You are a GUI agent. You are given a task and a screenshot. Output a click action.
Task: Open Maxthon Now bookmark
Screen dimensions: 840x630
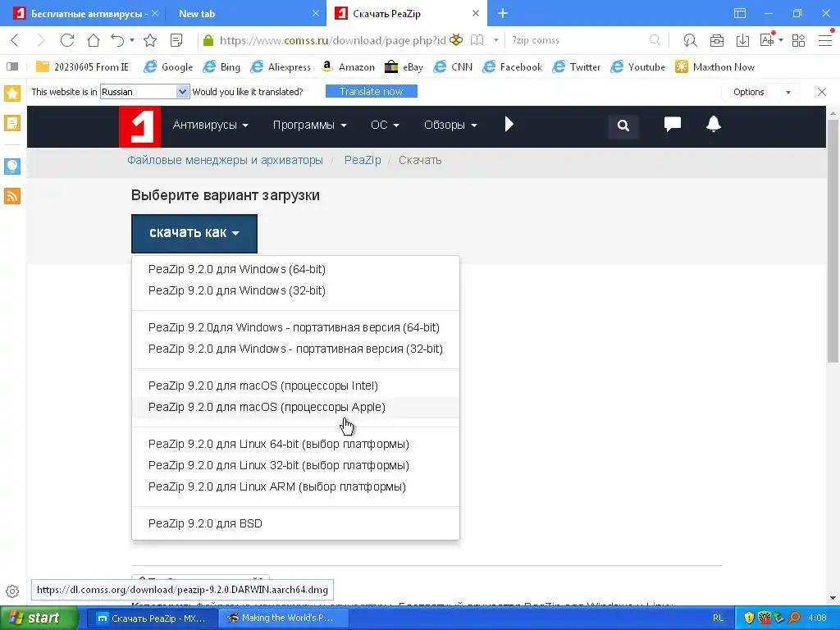pyautogui.click(x=714, y=67)
